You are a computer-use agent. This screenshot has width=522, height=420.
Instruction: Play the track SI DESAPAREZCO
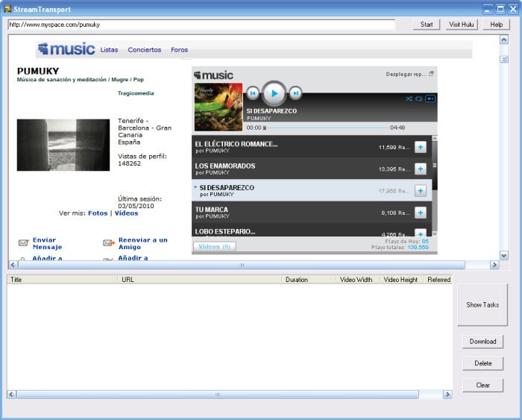click(x=274, y=93)
